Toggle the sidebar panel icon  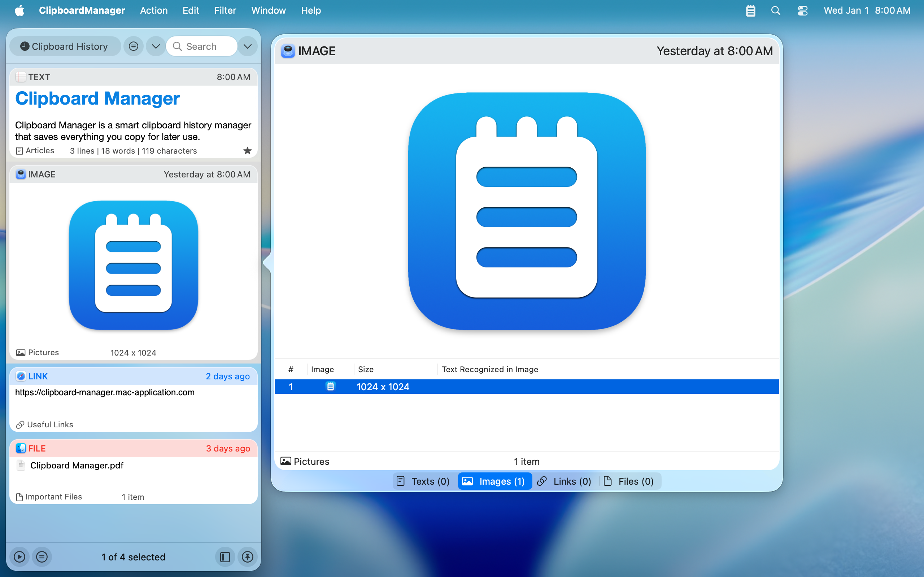tap(225, 557)
